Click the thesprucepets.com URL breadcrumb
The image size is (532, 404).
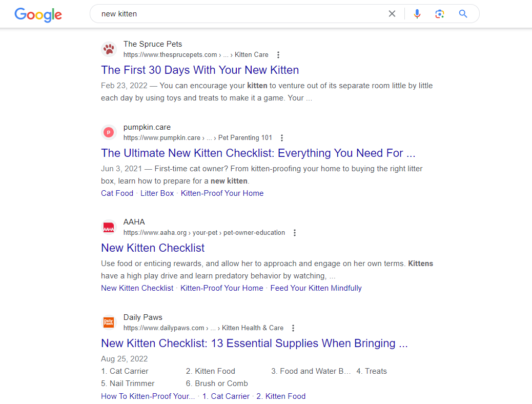(196, 55)
